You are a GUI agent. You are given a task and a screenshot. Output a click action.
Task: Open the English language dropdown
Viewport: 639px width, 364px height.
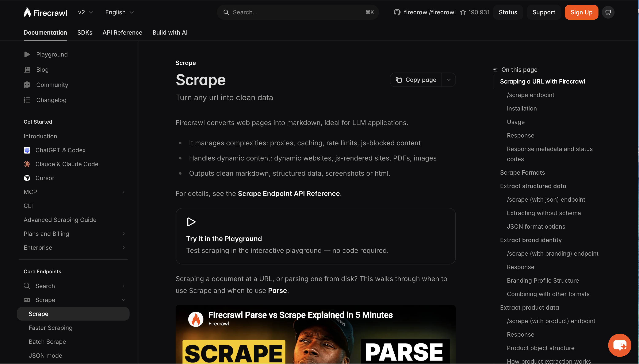click(x=119, y=12)
